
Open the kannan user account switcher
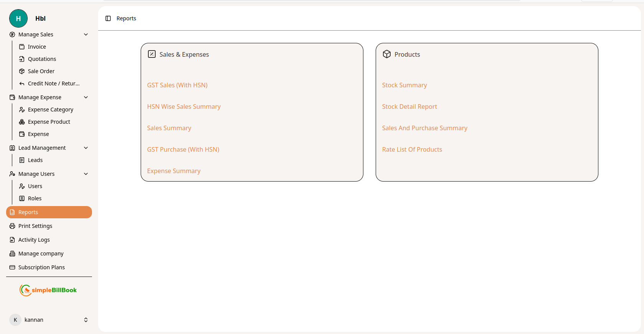click(x=86, y=320)
